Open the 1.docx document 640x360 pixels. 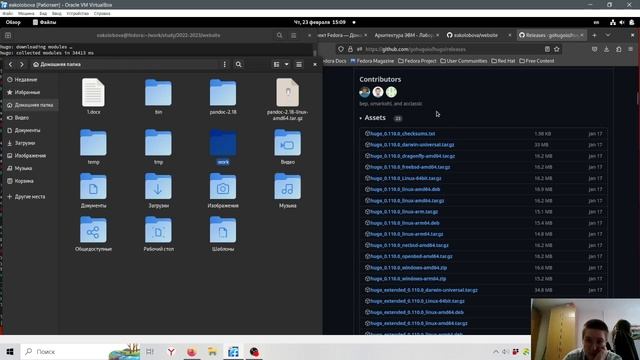[x=93, y=96]
